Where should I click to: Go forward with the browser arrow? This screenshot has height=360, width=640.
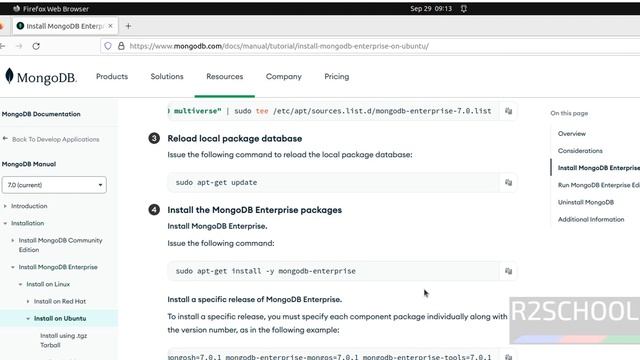click(19, 46)
